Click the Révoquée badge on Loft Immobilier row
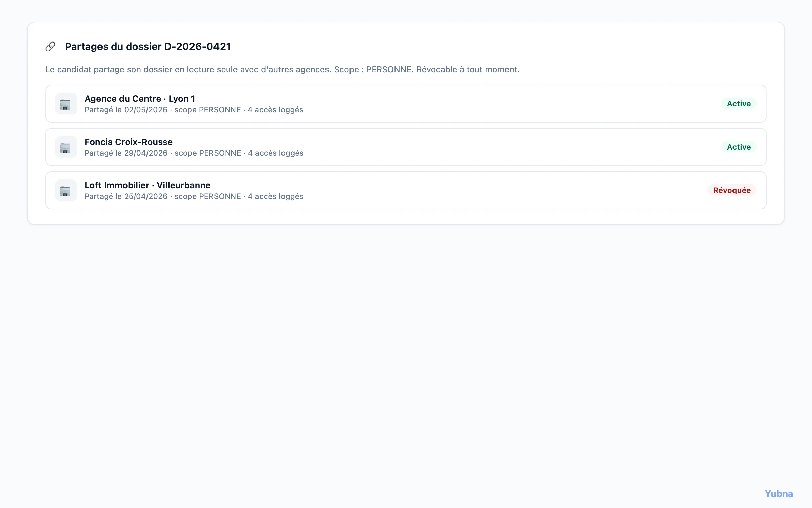812x508 pixels. tap(732, 190)
